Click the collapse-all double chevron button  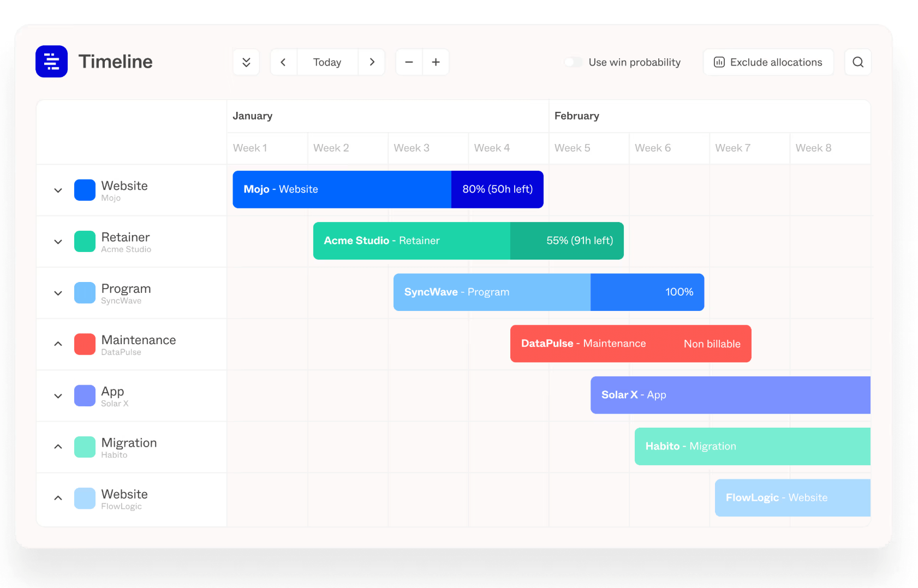point(246,62)
